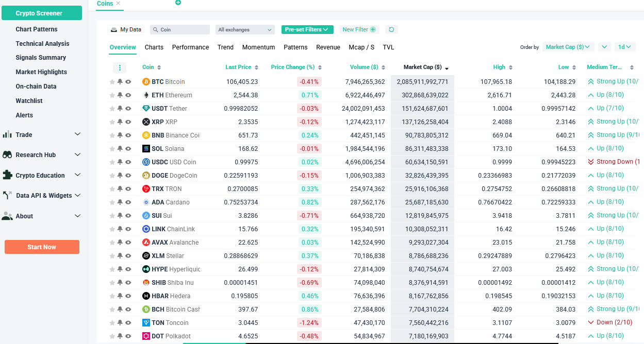Sort by the Price Change (%) column
This screenshot has height=344, width=644.
coord(296,67)
